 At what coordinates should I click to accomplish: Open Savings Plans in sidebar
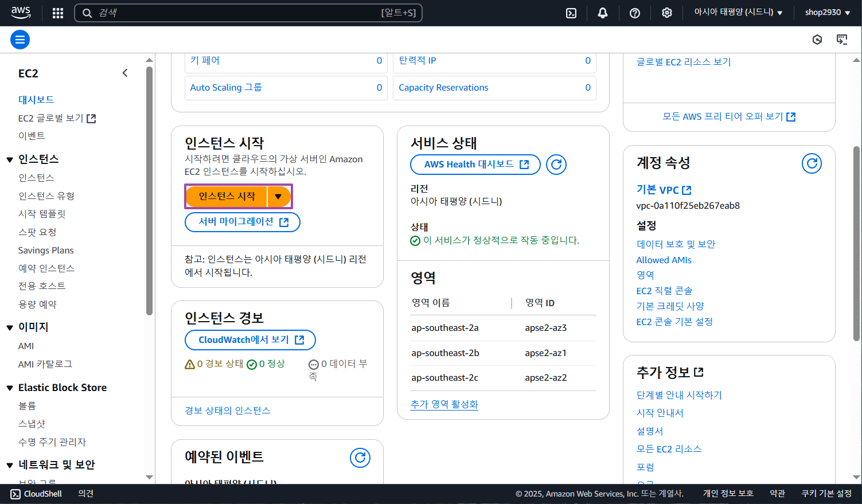point(46,251)
